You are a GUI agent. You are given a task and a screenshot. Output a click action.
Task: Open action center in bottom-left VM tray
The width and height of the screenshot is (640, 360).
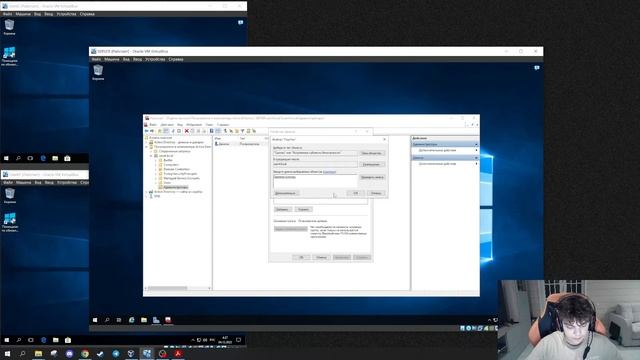(x=239, y=340)
